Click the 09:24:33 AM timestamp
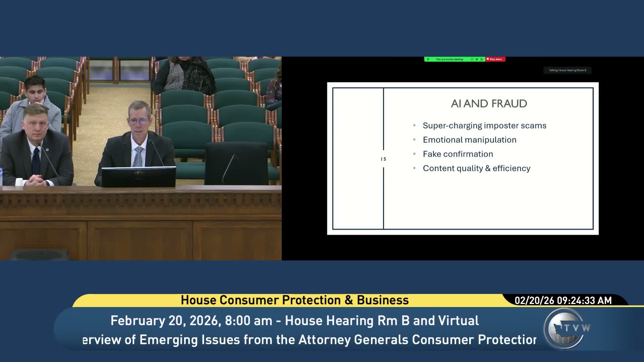The height and width of the screenshot is (362, 644). tap(584, 300)
